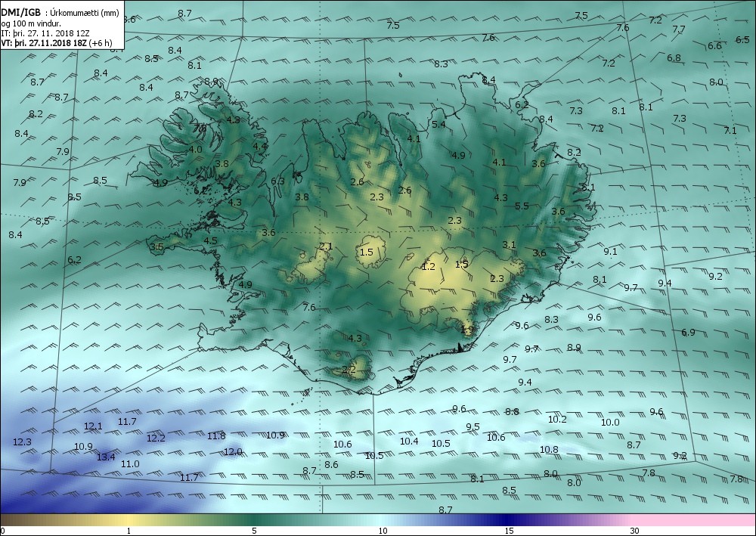Click the map value 10.2
The image size is (756, 536).
pyautogui.click(x=557, y=420)
